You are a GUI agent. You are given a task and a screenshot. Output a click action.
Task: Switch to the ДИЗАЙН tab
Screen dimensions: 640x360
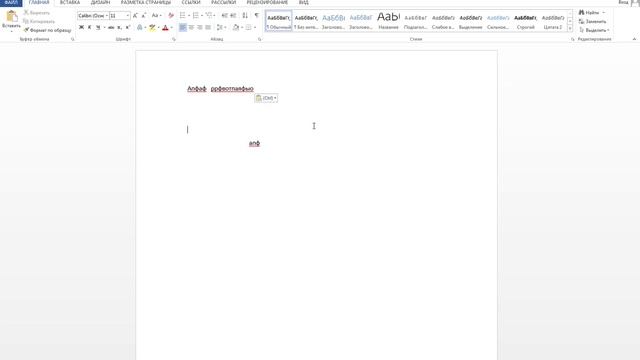point(100,2)
